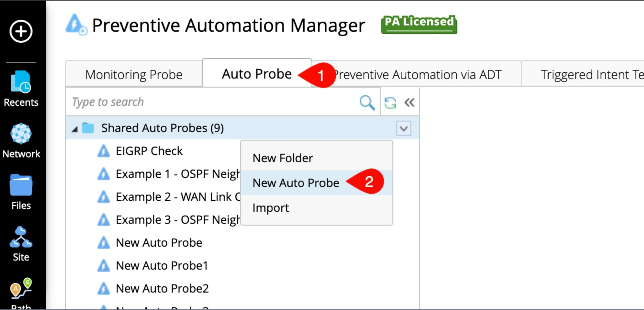Click the plus add icon in sidebar
Image resolution: width=644 pixels, height=310 pixels.
pyautogui.click(x=21, y=31)
